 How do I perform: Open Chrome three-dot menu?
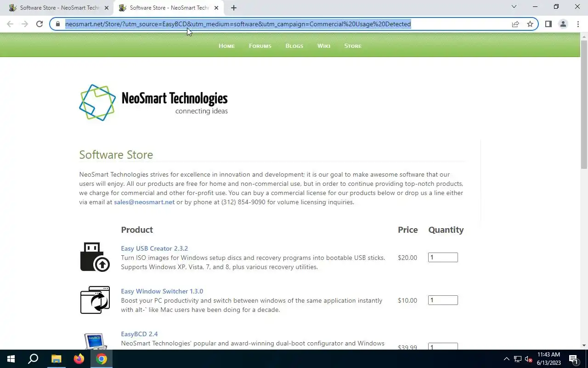coord(578,24)
